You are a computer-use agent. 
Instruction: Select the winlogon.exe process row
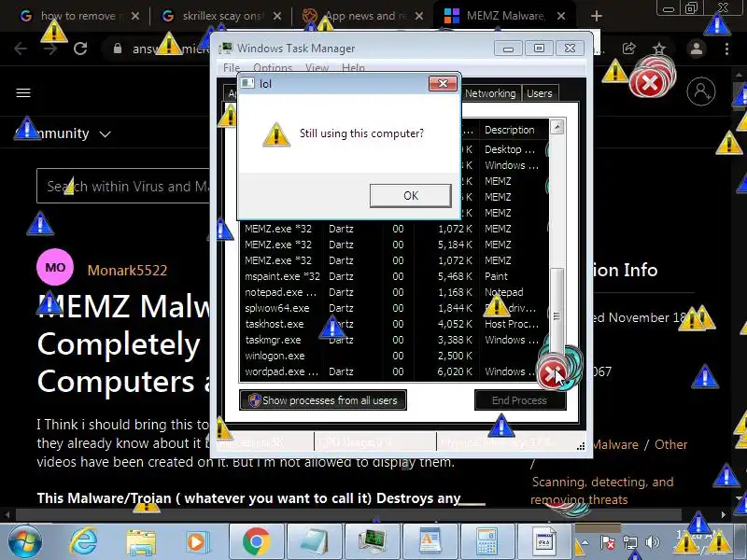394,356
